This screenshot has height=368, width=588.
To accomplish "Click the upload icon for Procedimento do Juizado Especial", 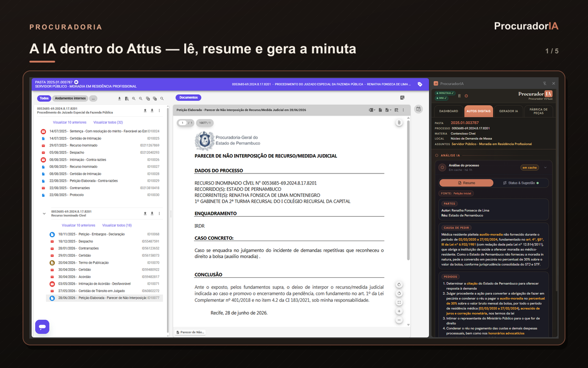I will (x=145, y=110).
